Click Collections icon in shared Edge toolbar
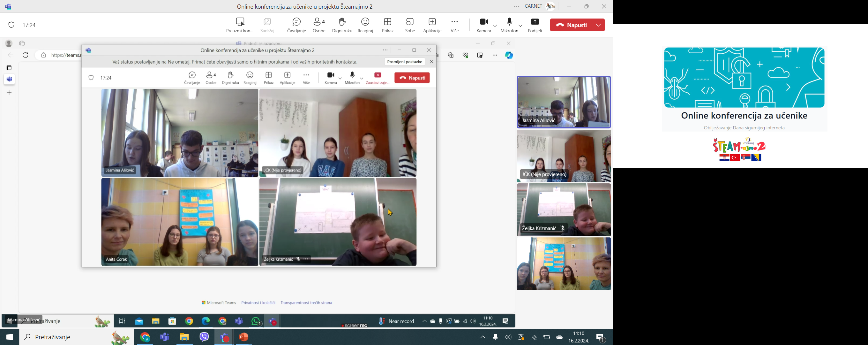The width and height of the screenshot is (868, 345). coord(451,55)
